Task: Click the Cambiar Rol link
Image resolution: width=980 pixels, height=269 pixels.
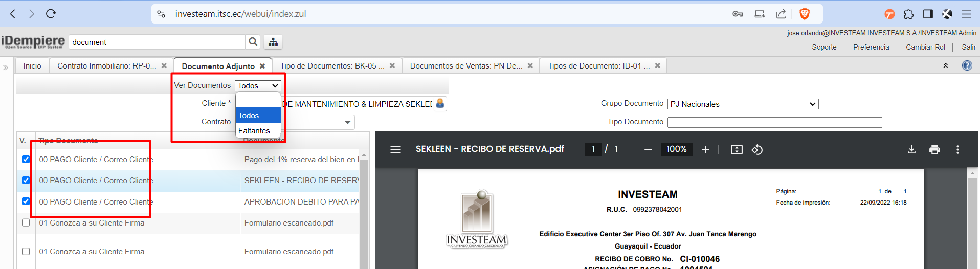Action: point(925,47)
